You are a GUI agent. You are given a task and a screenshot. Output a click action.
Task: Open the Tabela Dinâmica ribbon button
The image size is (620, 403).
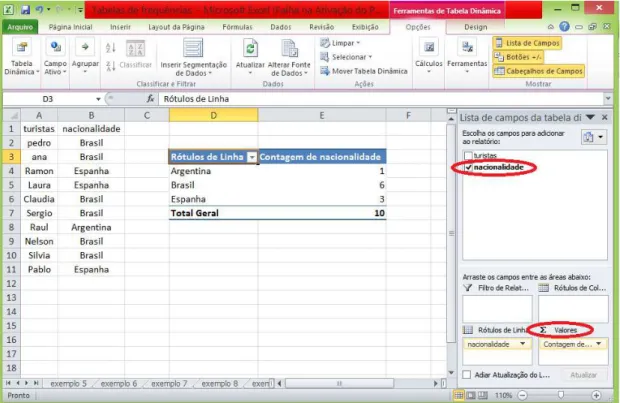[x=21, y=57]
